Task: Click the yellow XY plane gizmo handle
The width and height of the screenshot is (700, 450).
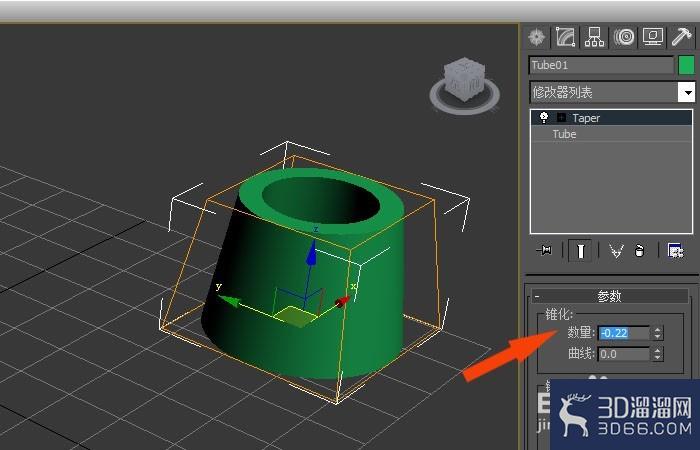Action: (x=295, y=316)
